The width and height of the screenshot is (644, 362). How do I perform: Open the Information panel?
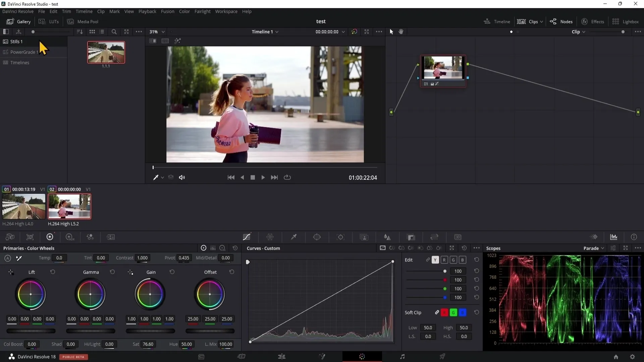(634, 237)
